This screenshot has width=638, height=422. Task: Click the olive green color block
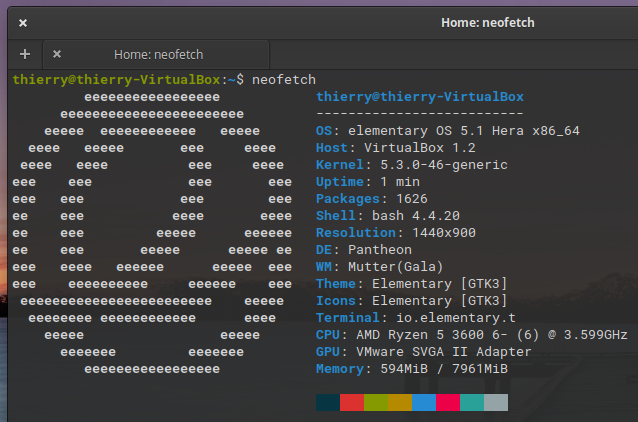376,402
